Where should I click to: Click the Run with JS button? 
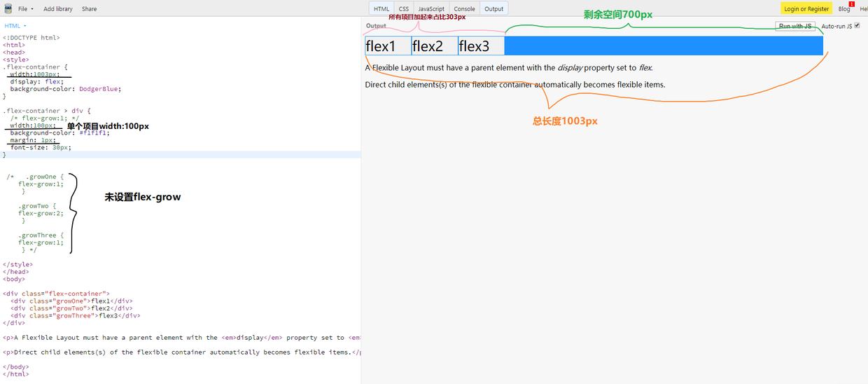[x=795, y=26]
